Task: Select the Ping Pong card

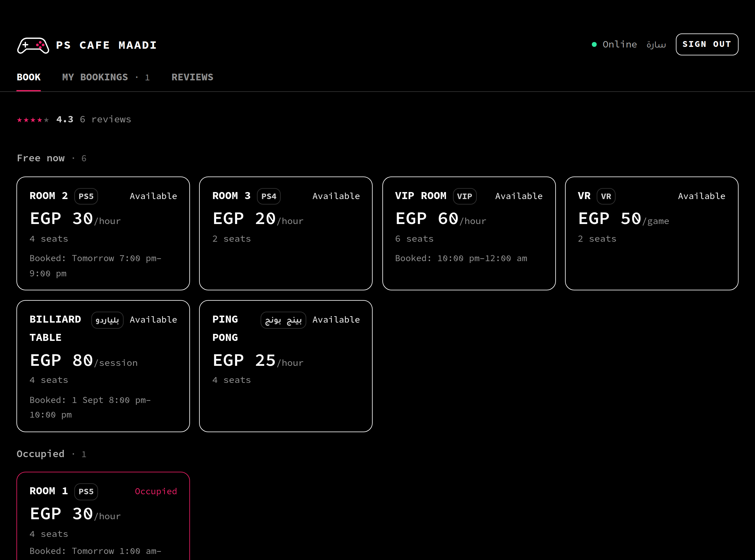Action: (x=286, y=366)
